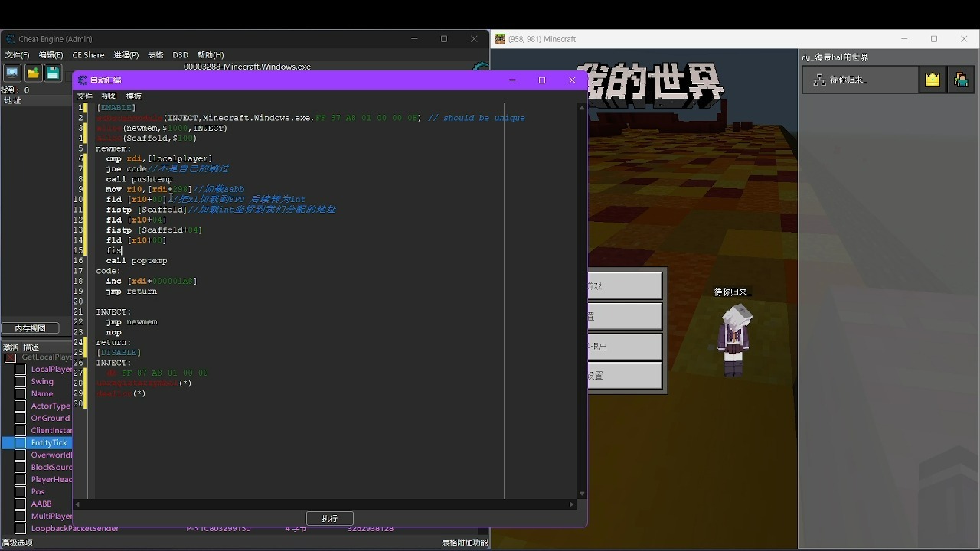Enable the Swing checkbox
Screen dimensions: 980x551
(x=21, y=382)
